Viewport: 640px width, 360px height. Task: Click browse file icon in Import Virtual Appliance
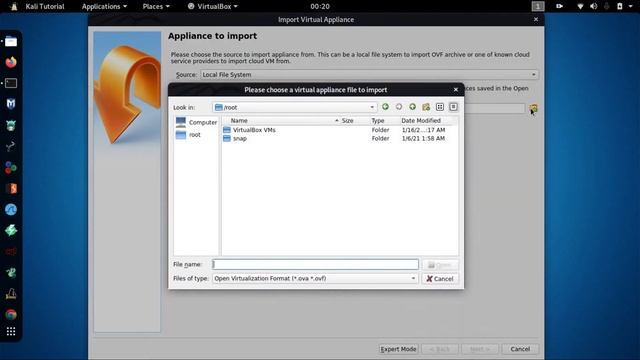click(x=533, y=108)
